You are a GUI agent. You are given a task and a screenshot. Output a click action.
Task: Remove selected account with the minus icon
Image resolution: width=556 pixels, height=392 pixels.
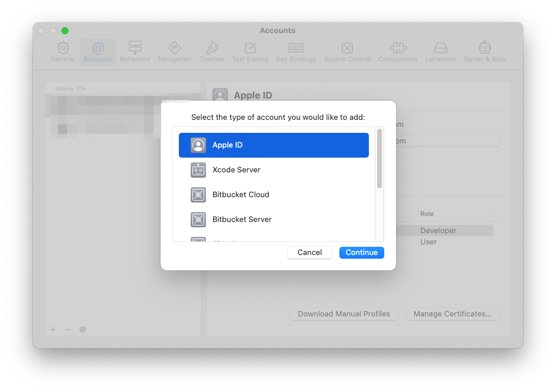pos(67,329)
